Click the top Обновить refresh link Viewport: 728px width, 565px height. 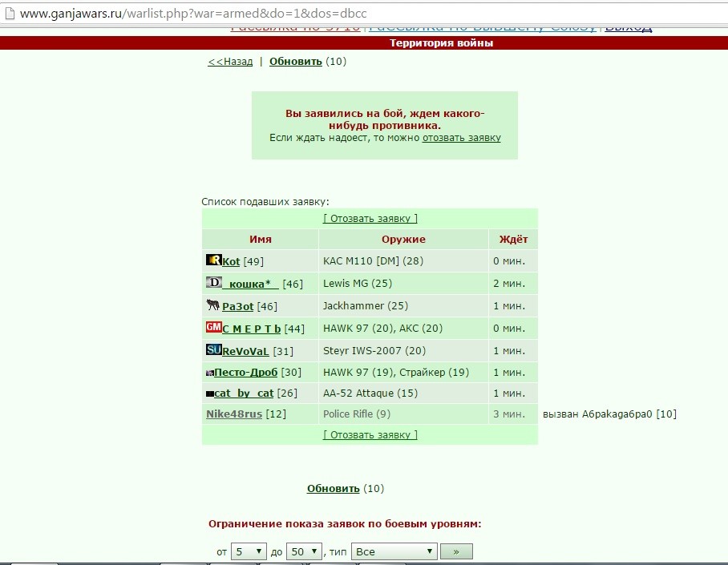(x=296, y=61)
